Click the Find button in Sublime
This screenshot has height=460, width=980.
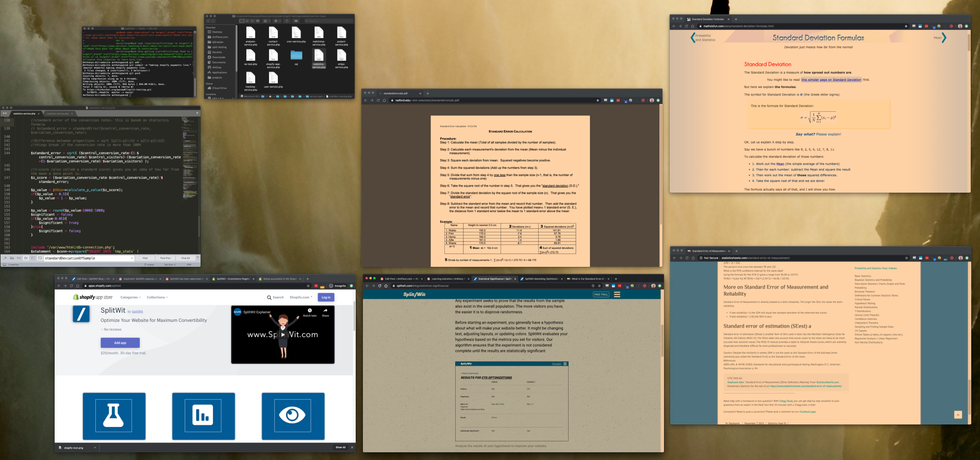(x=145, y=258)
